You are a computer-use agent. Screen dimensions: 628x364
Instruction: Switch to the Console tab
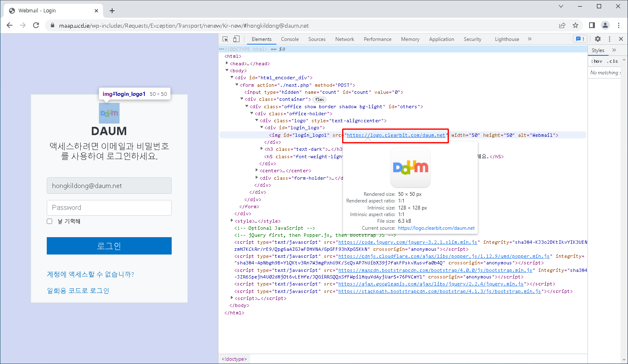(290, 39)
